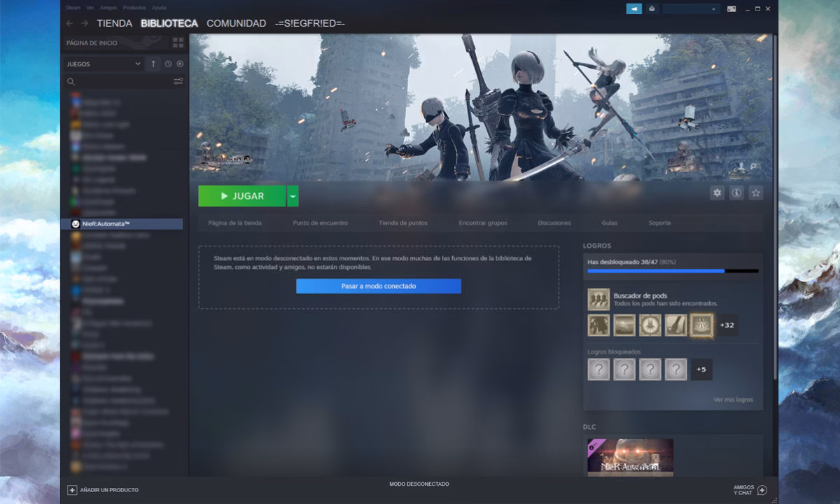Open Encontrar grupos
This screenshot has height=504, width=840.
[x=483, y=223]
